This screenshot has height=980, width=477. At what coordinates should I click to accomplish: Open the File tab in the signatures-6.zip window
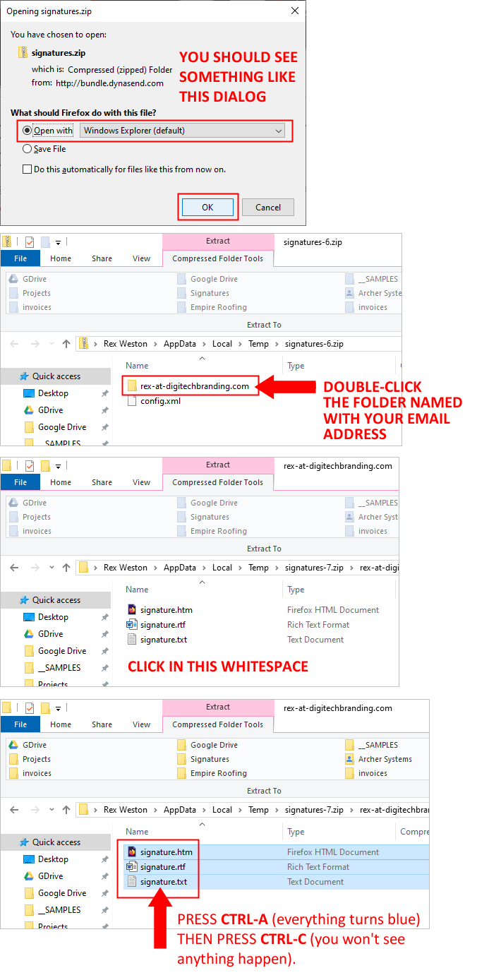20,258
